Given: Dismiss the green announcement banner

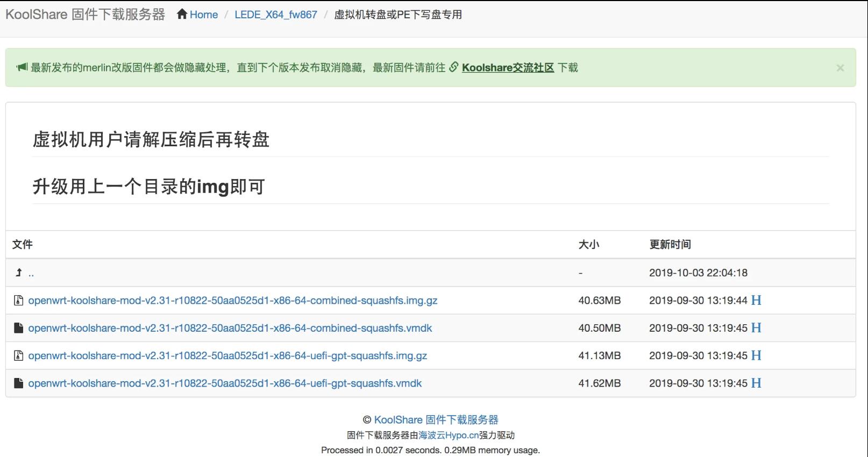Looking at the screenshot, I should tap(840, 68).
